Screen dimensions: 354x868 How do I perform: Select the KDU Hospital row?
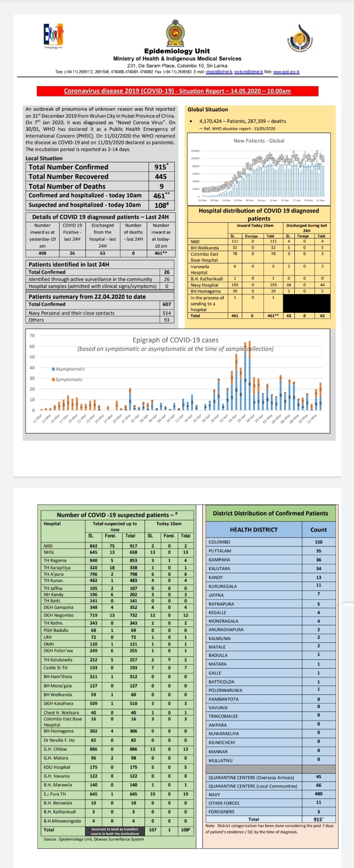117,767
